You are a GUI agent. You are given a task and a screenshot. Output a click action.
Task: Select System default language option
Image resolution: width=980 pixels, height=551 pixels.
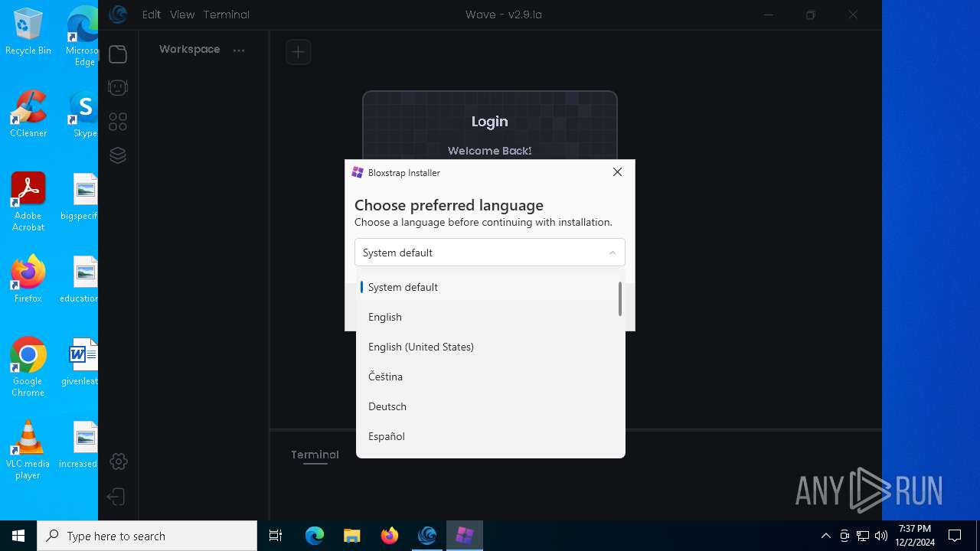pyautogui.click(x=490, y=287)
